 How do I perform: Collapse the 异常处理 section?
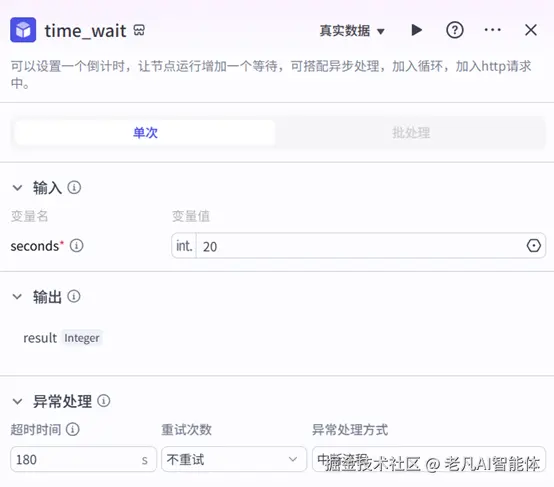coord(17,401)
